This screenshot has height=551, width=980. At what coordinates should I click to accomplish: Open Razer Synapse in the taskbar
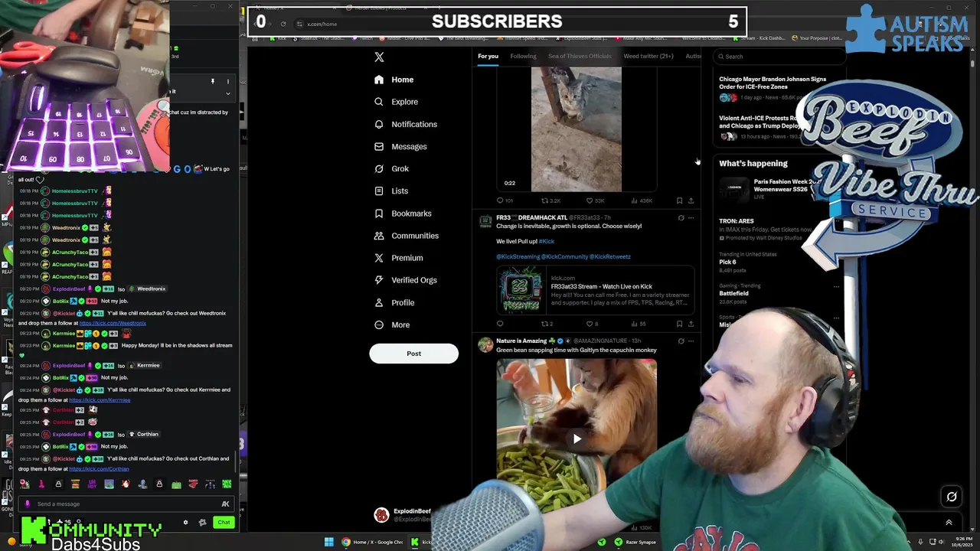(635, 542)
